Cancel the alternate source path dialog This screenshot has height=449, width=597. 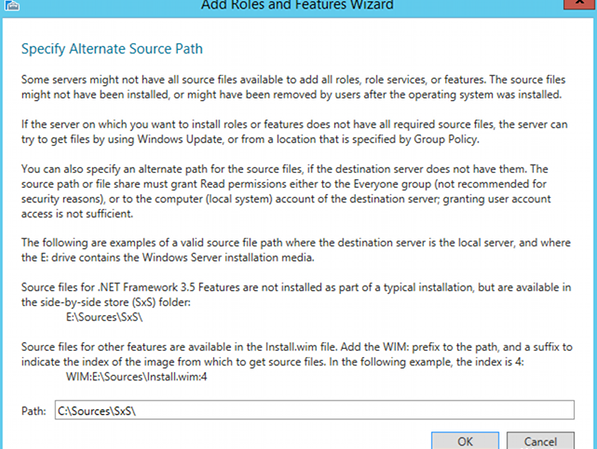point(540,441)
